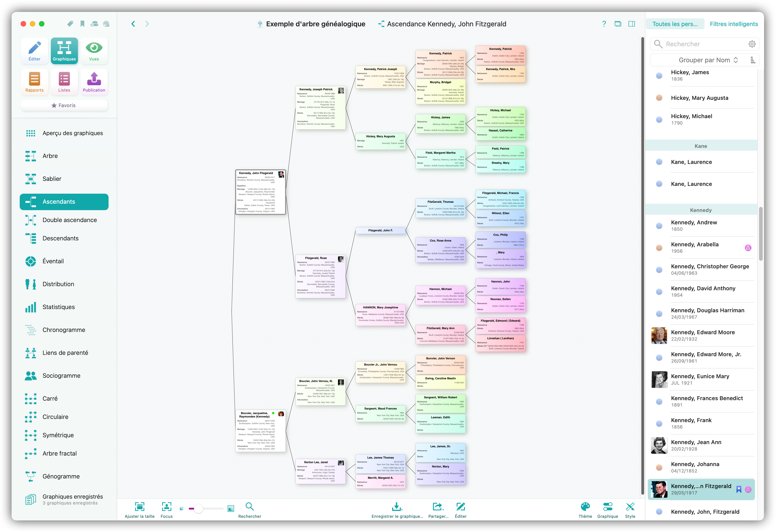The height and width of the screenshot is (532, 776).
Task: Select Sablier chart type
Action: 64,179
